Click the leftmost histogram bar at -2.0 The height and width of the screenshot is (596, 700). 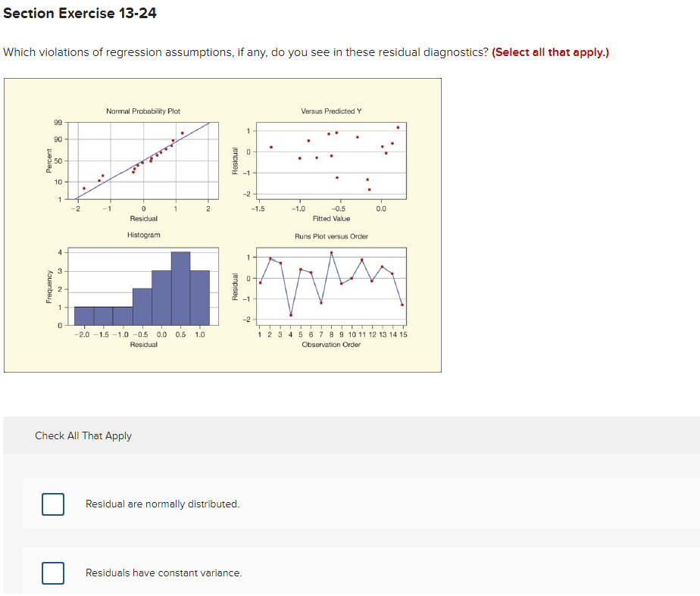[x=84, y=316]
